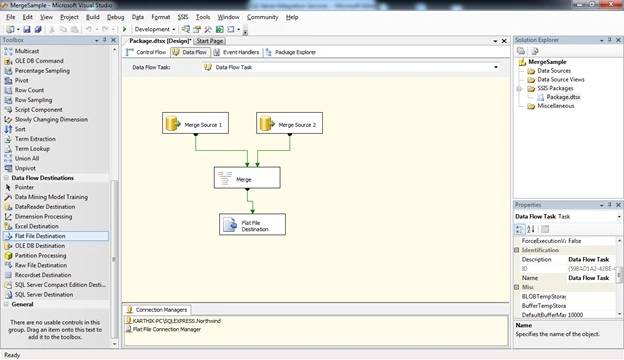The image size is (624, 360).
Task: Select the Merge transformation on canvas
Action: 247,177
